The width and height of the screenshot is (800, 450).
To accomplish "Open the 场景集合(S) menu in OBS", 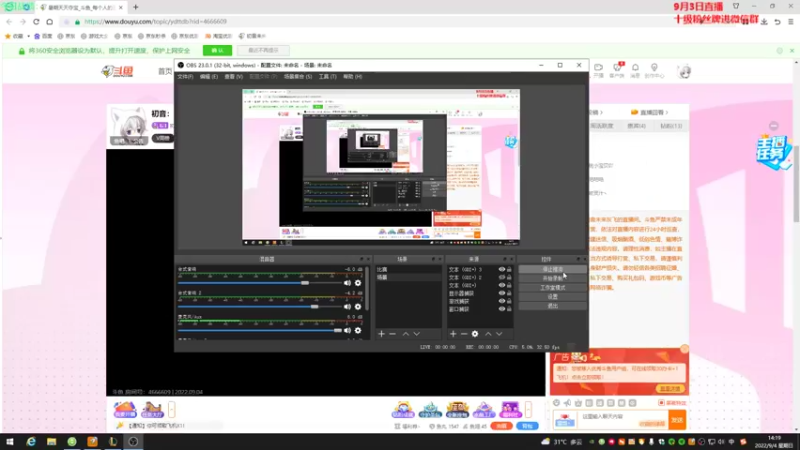I will tap(298, 77).
